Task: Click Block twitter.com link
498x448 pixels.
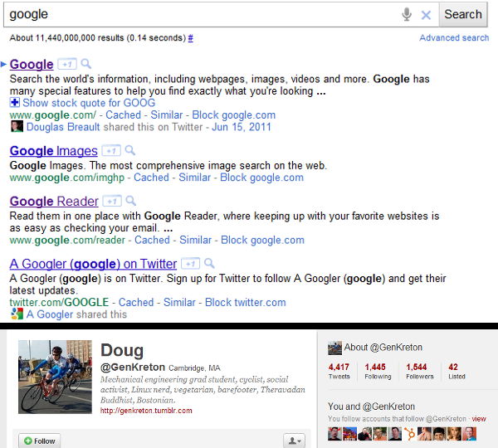Action: click(245, 302)
